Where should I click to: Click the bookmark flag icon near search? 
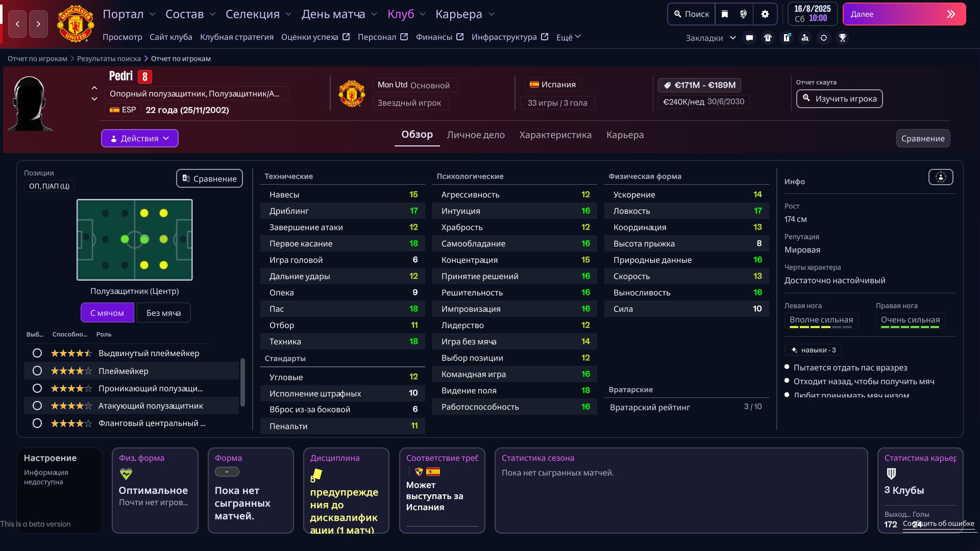[725, 14]
